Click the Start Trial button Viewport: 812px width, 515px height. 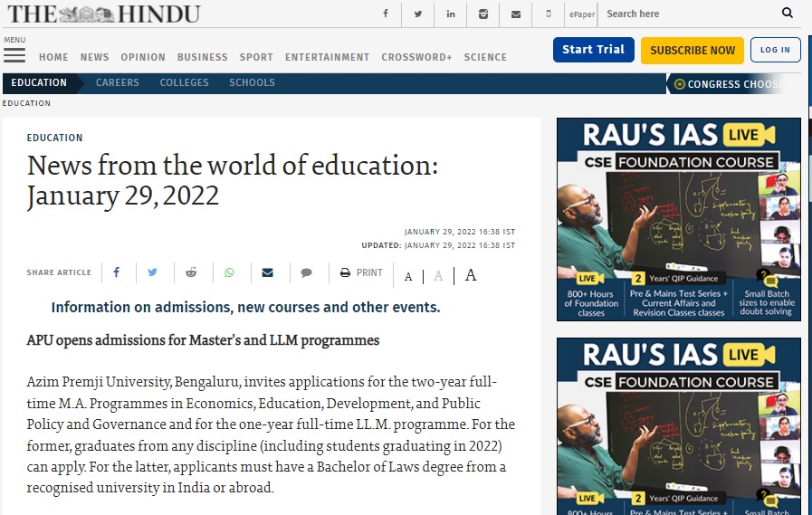tap(594, 50)
